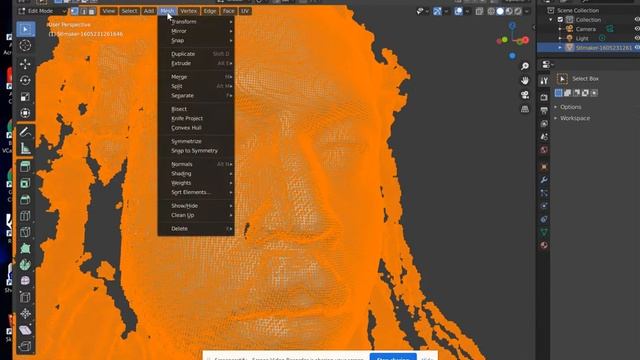Toggle camera view with the camera icon
Screen dimensions: 640x360
525,95
